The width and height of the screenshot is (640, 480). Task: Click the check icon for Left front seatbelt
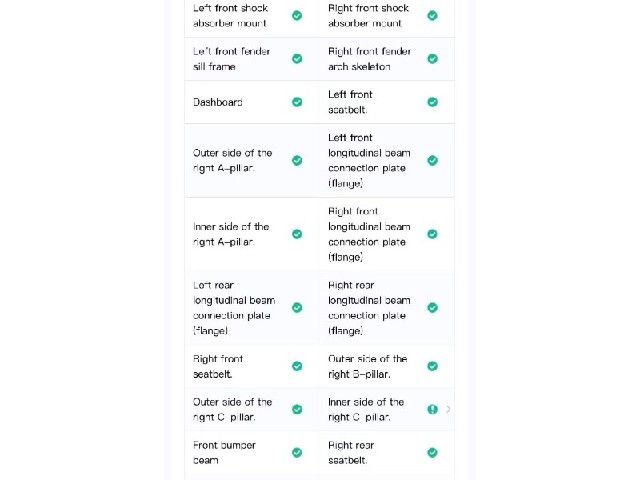432,102
